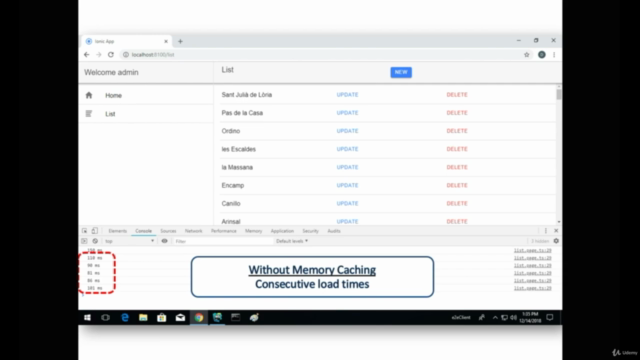Screen dimensions: 640x360
Task: Bookmark this page with the star icon
Action: (527, 55)
